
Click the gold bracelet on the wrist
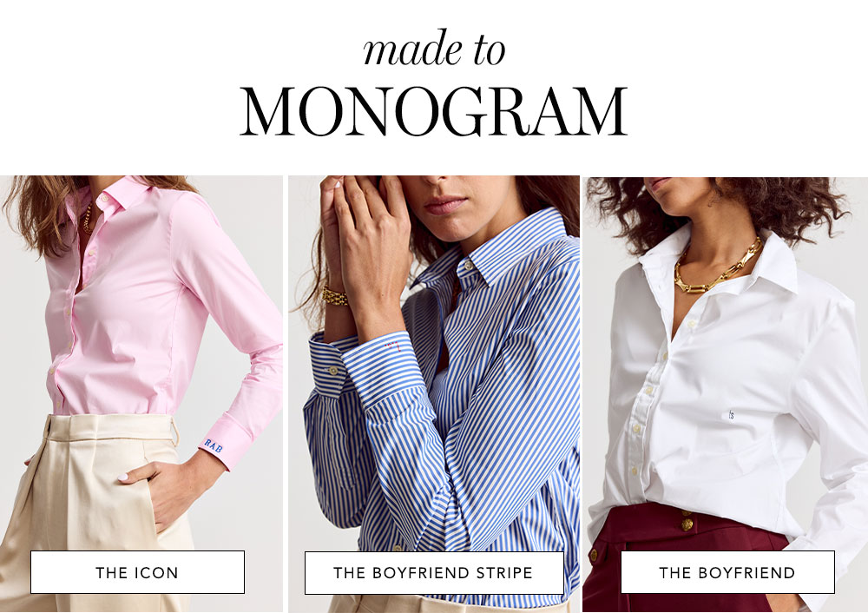point(335,296)
